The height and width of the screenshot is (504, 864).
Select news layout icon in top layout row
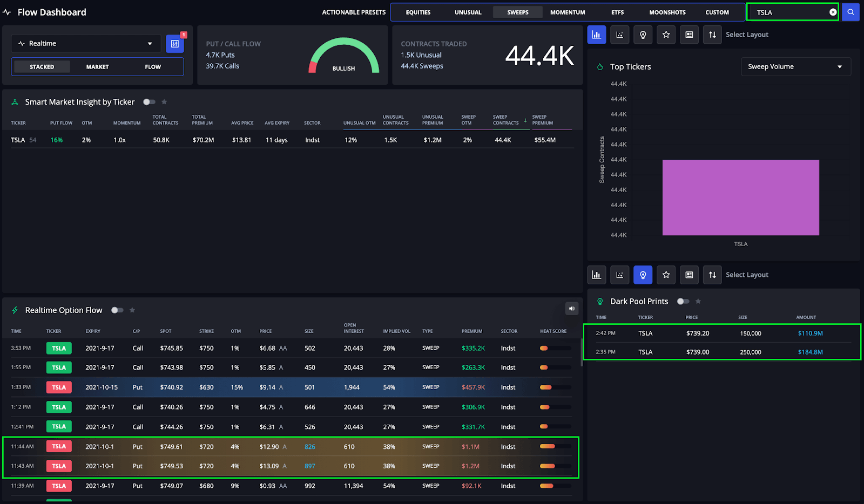690,35
